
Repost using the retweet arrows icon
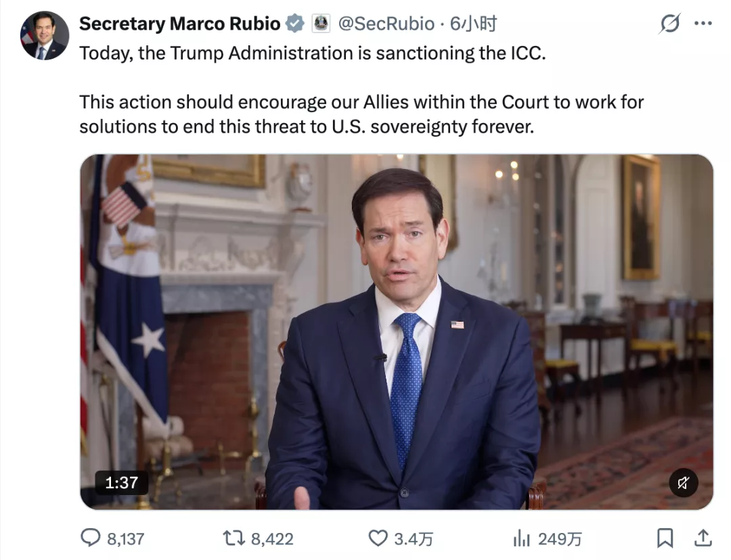pyautogui.click(x=234, y=538)
